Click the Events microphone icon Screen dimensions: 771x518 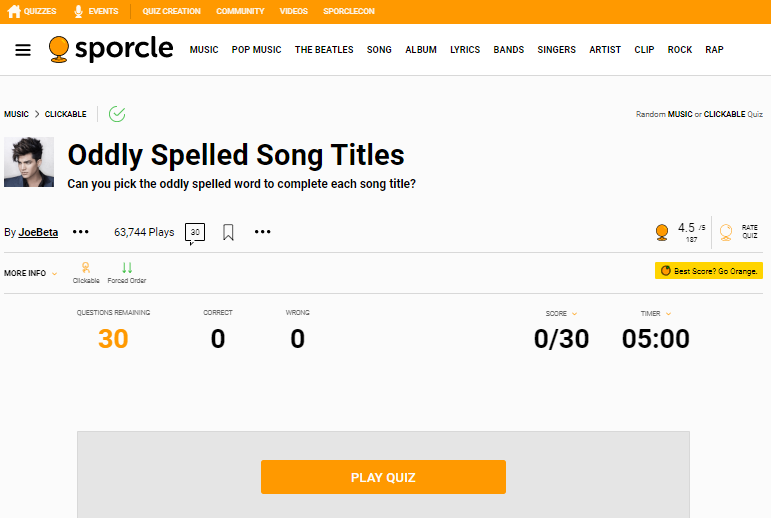point(78,11)
